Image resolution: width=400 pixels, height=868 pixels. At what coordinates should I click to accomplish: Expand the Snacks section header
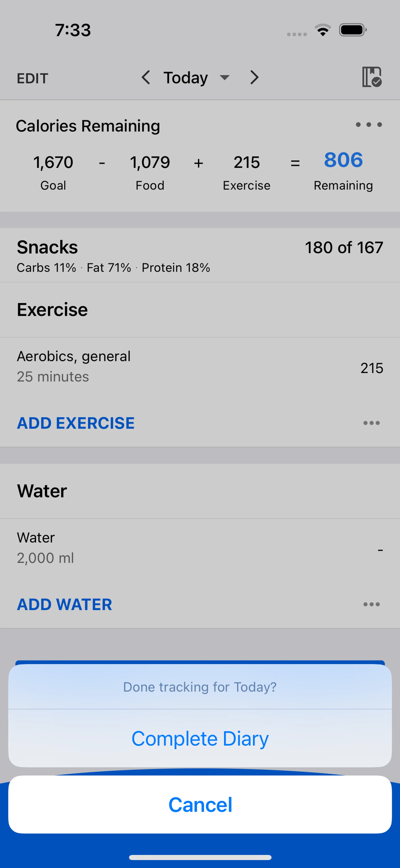tap(200, 255)
